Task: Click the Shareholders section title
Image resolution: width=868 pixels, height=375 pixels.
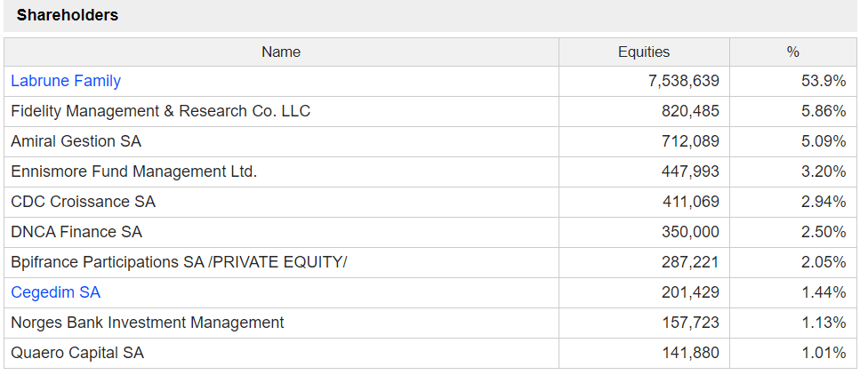Action: [x=68, y=15]
